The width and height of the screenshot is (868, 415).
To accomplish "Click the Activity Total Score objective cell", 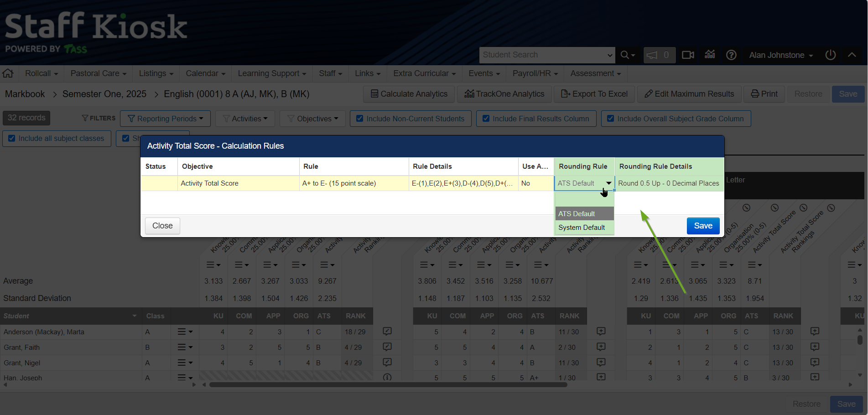I will (238, 183).
